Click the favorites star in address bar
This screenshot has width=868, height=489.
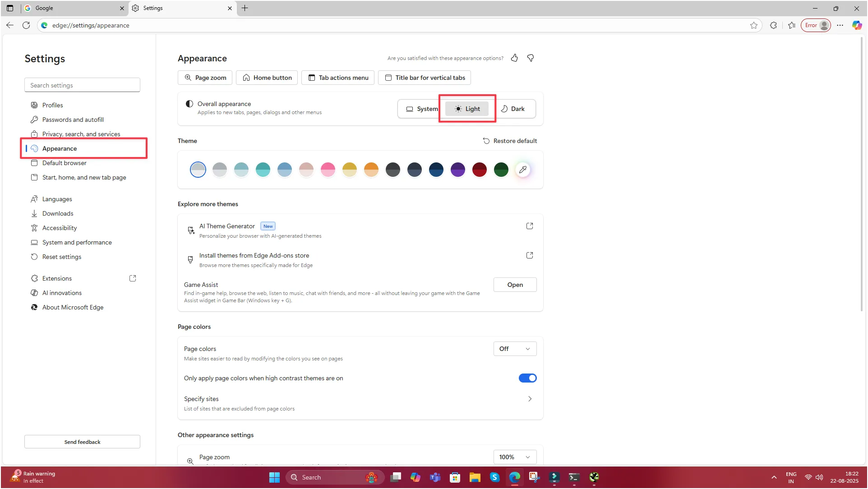(754, 25)
